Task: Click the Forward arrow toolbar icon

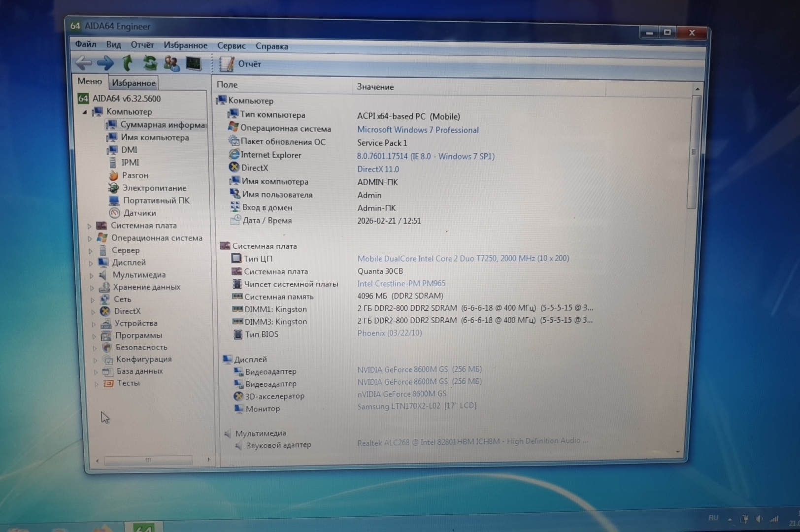Action: pyautogui.click(x=105, y=63)
